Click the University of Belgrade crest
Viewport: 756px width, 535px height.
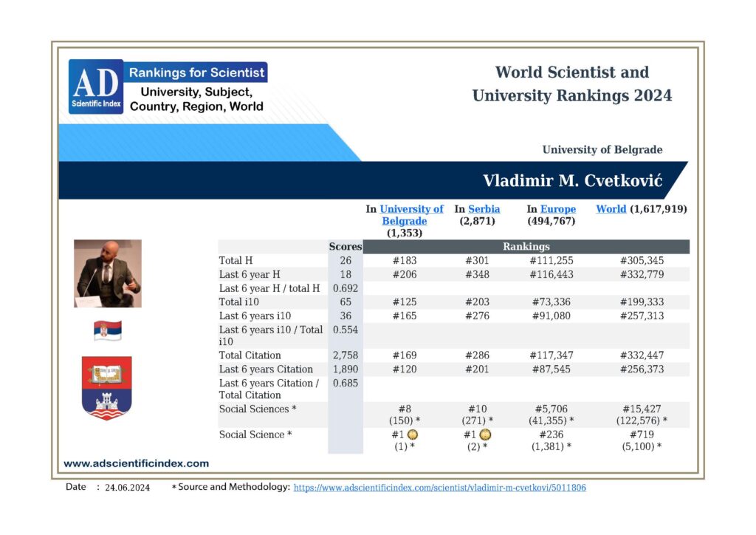pyautogui.click(x=107, y=388)
